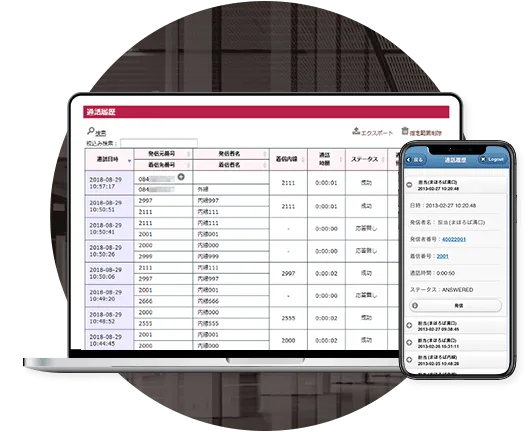The height and width of the screenshot is (432, 530).
Task: Click the 2666 number cell
Action: (x=163, y=301)
